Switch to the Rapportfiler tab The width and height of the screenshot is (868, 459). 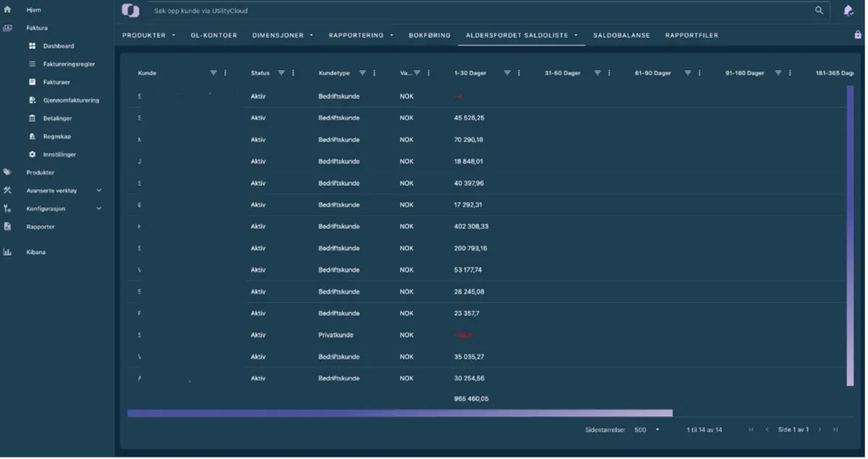click(x=692, y=35)
